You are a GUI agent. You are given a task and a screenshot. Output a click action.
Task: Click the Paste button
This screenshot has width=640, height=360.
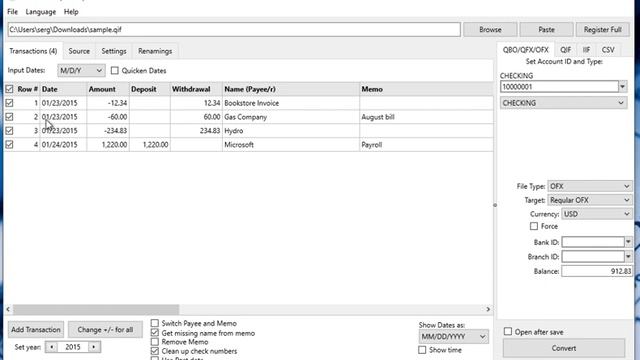(546, 29)
